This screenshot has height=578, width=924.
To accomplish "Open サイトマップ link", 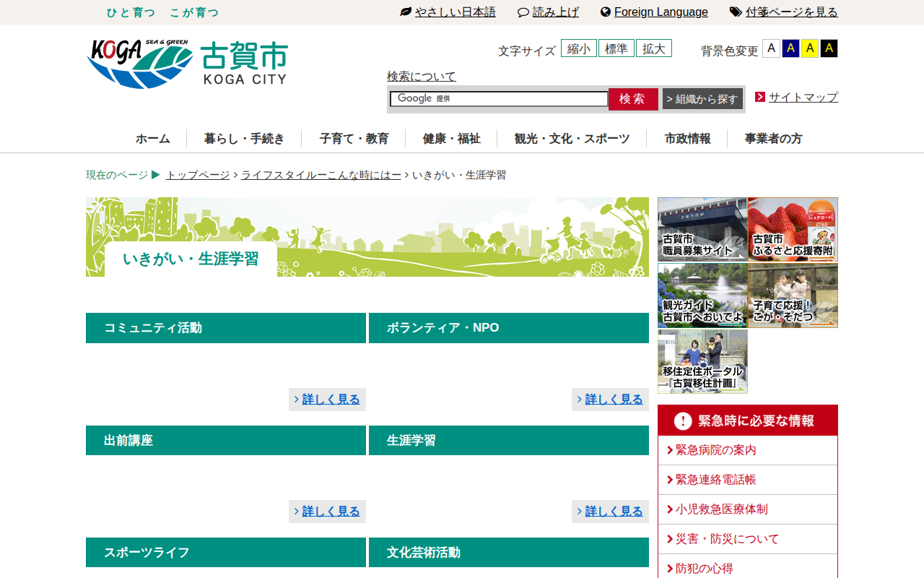I will click(x=803, y=97).
